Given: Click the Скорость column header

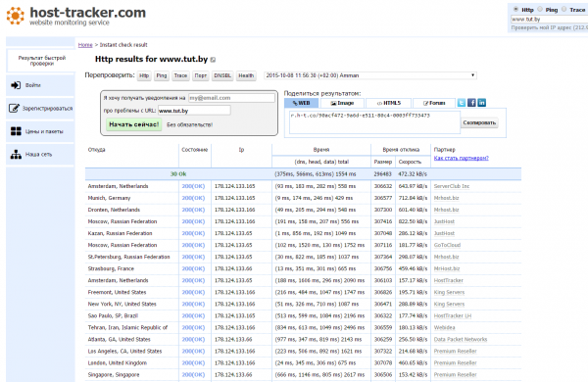Looking at the screenshot, I should click(x=410, y=162).
